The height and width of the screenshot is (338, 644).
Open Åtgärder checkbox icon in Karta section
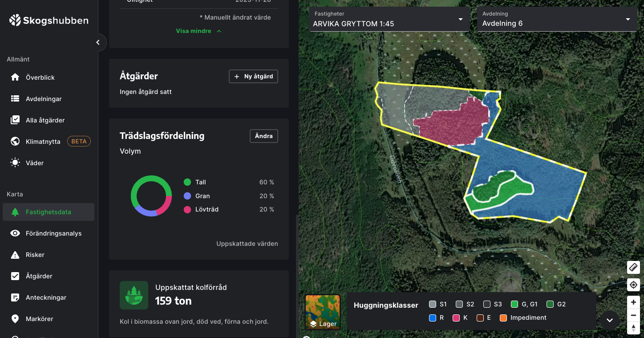(15, 276)
